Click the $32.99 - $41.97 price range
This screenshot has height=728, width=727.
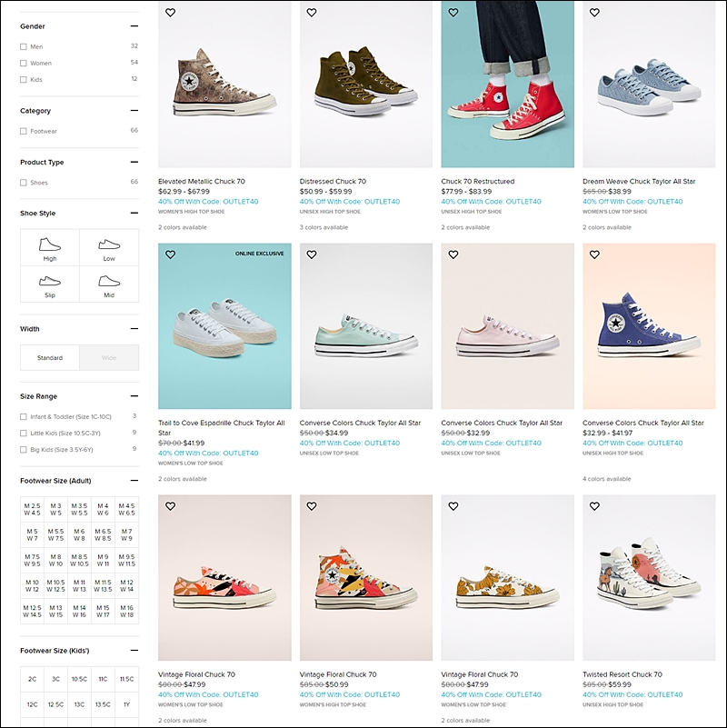[x=607, y=433]
